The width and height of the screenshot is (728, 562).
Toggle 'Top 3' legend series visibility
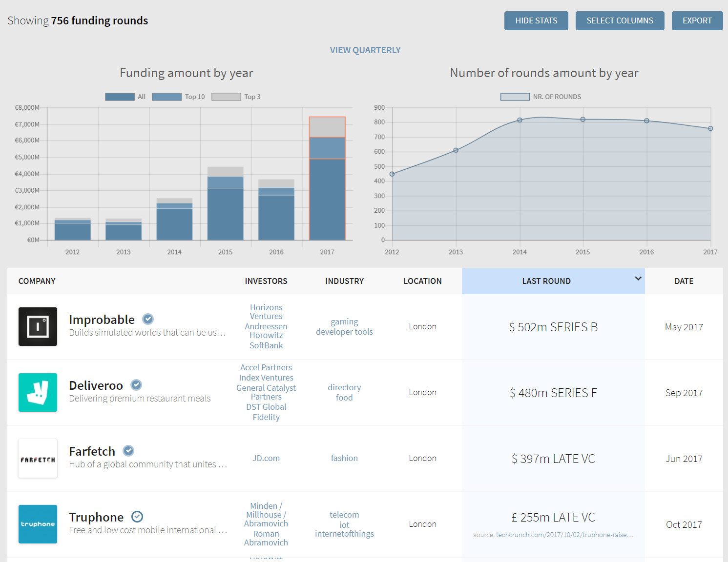pos(236,97)
